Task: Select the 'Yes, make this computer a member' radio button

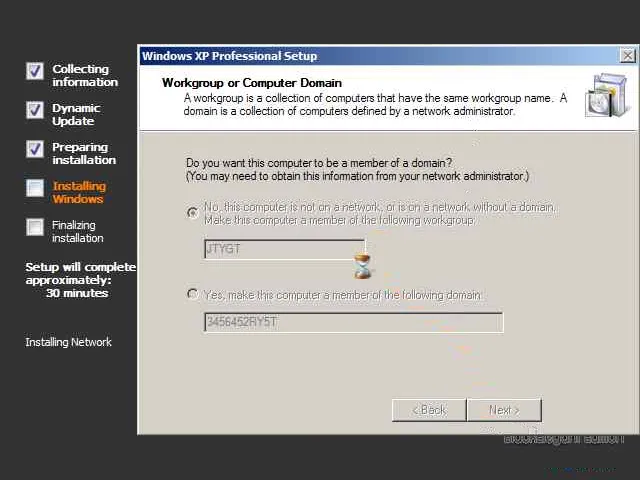Action: pos(193,294)
